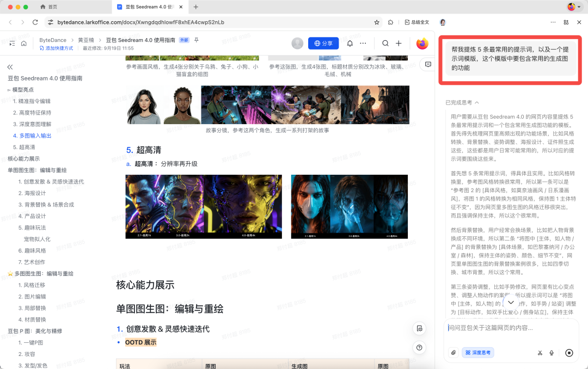Open document notifications bell

(x=350, y=44)
